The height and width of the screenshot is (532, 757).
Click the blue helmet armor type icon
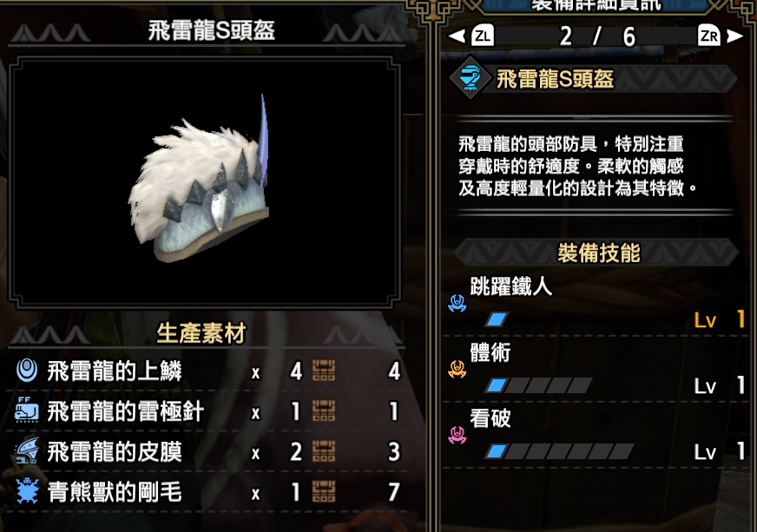(471, 78)
